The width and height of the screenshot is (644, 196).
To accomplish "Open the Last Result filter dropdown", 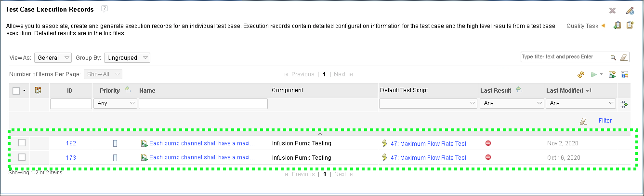I will click(512, 103).
